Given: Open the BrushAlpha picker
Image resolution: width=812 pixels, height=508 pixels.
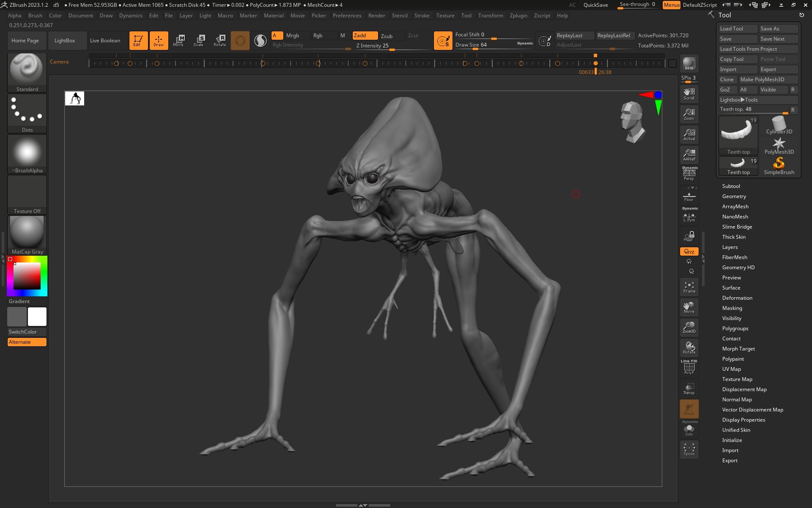Looking at the screenshot, I should pos(27,154).
